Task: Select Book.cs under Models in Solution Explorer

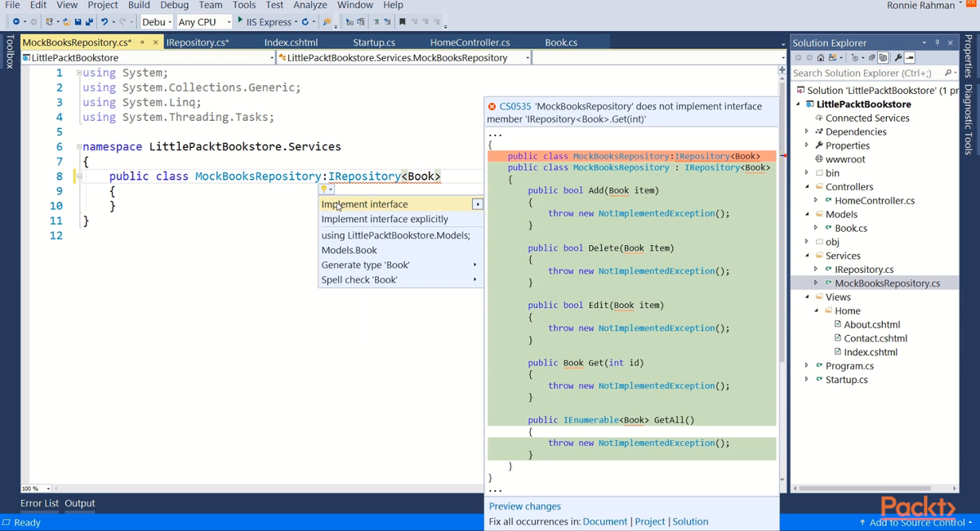Action: tap(851, 228)
